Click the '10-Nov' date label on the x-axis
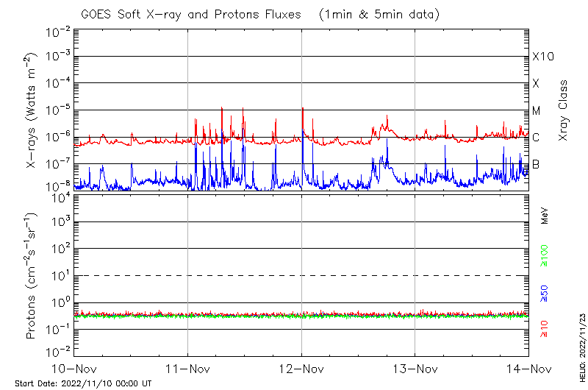Viewport: 588px width, 390px height. 74,367
